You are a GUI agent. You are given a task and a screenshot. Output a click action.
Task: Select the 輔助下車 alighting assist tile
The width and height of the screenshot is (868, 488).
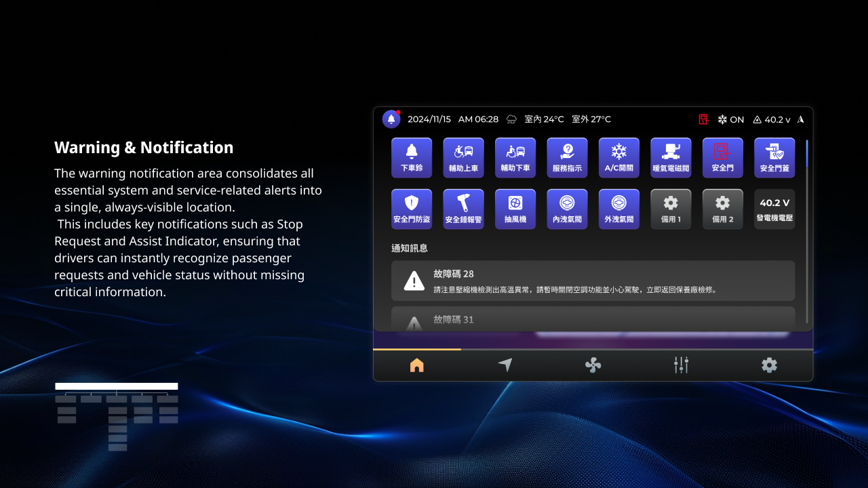(515, 157)
